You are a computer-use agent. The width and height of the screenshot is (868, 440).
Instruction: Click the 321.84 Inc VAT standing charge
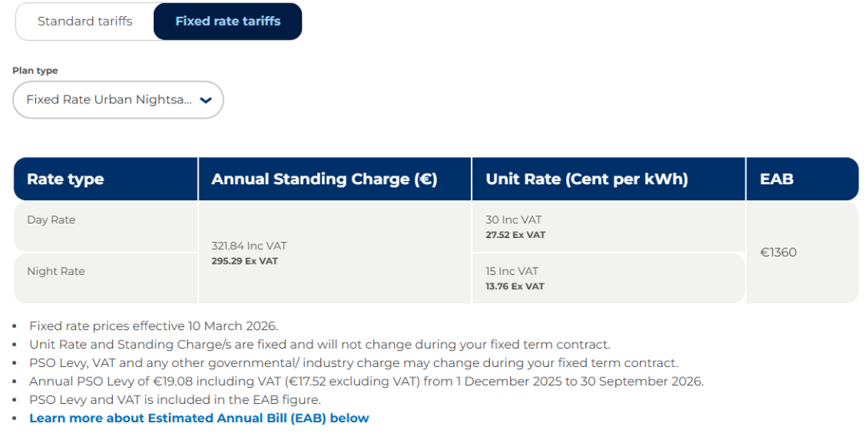[249, 246]
